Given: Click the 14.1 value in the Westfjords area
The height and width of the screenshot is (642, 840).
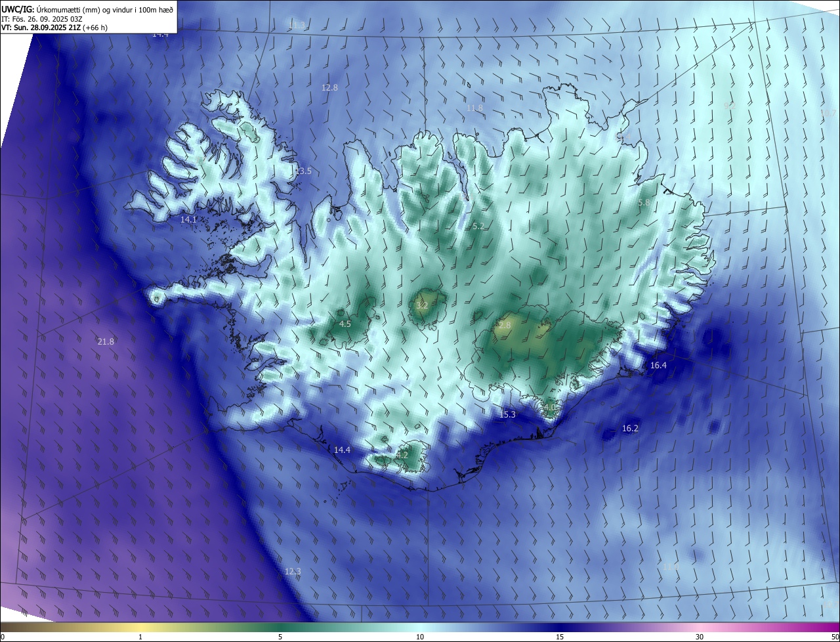Looking at the screenshot, I should (x=188, y=219).
